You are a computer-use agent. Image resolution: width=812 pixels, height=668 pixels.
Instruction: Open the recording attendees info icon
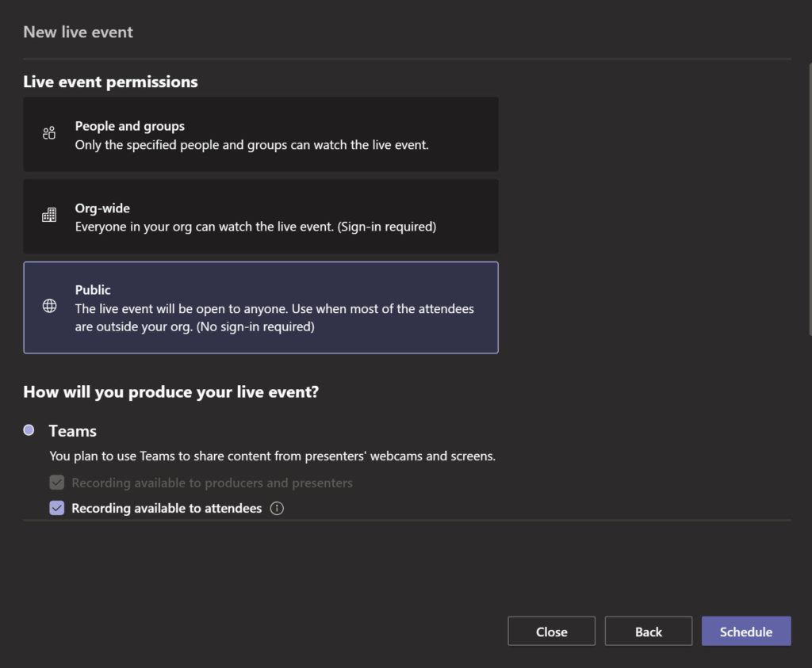point(277,508)
